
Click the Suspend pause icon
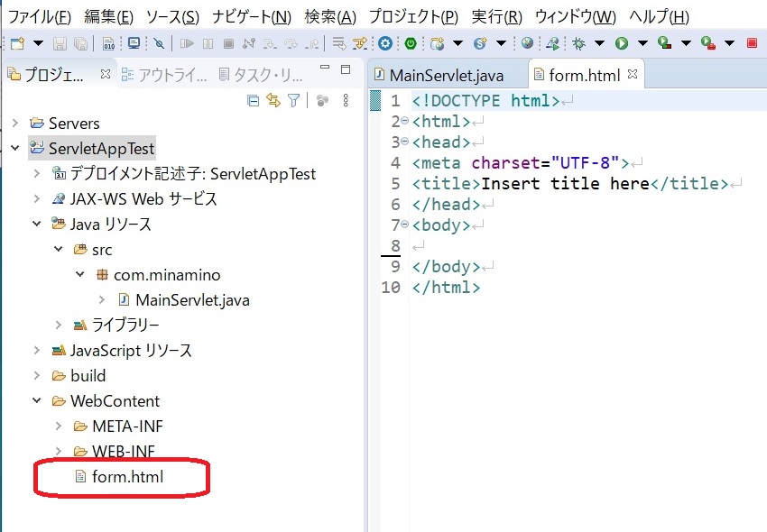tap(208, 43)
